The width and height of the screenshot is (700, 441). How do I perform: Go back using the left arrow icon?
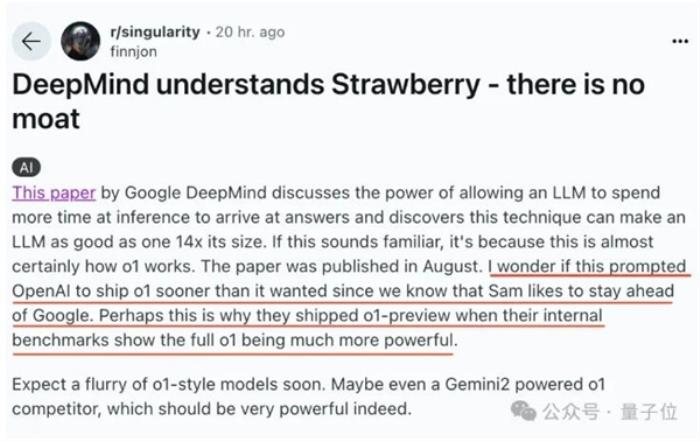pyautogui.click(x=31, y=41)
